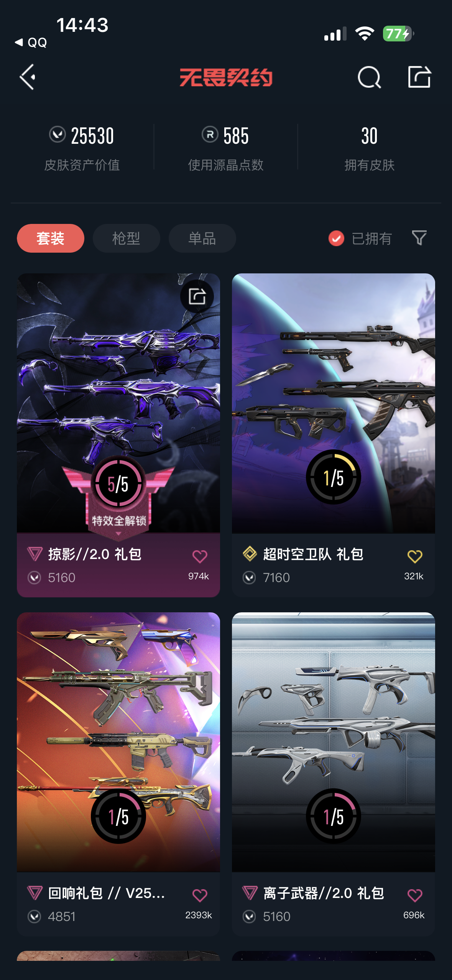Tap the back arrow icon
The height and width of the screenshot is (980, 452).
28,77
